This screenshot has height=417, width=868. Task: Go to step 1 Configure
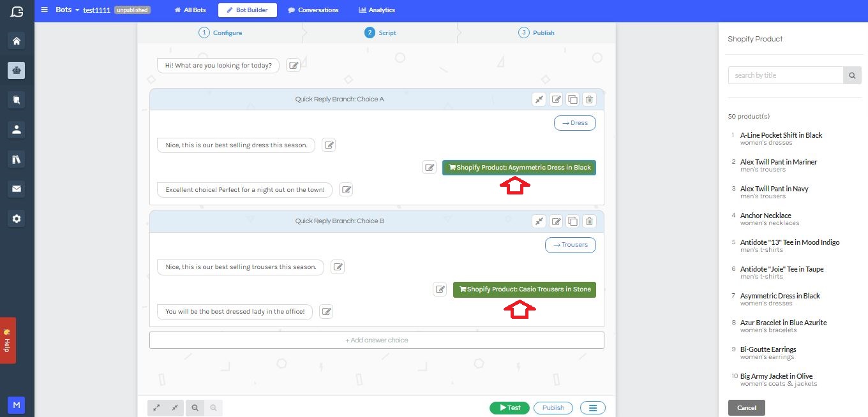[x=220, y=33]
